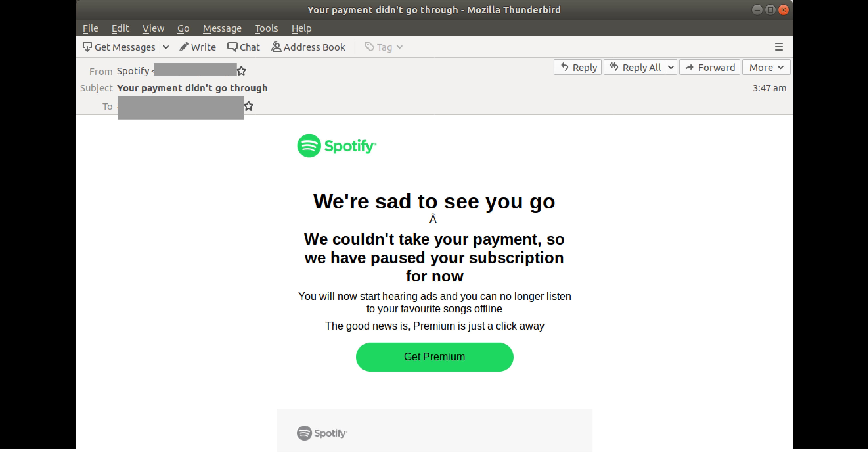The image size is (868, 452).
Task: Open the More actions dropdown
Action: click(766, 67)
